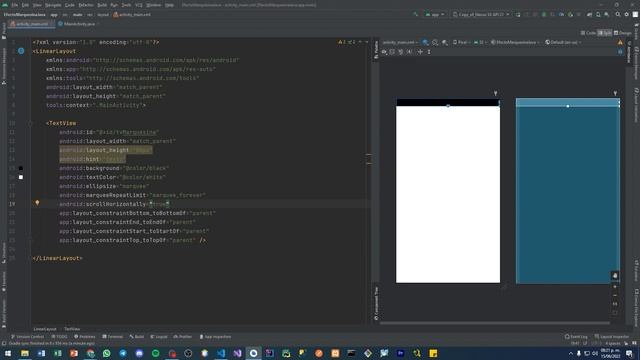Click the pan hand icon in preview
The height and width of the screenshot is (360, 640).
615,276
